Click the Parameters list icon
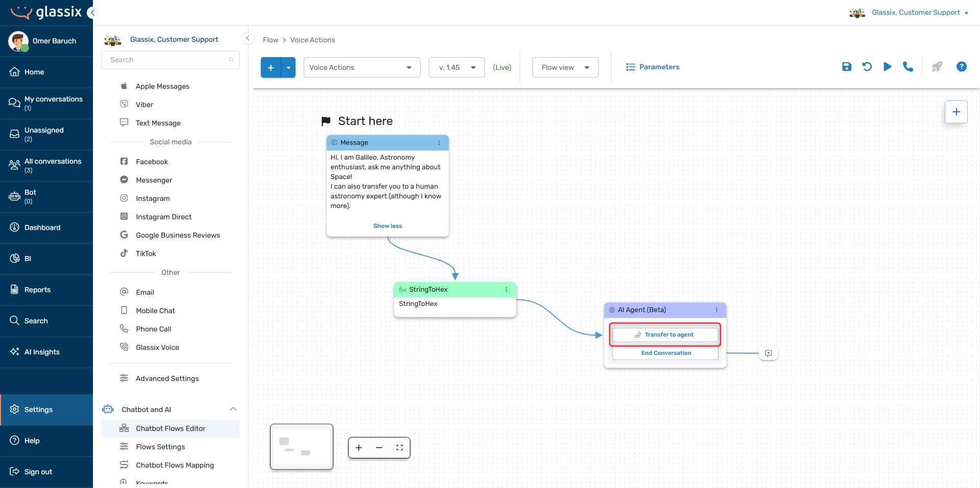This screenshot has width=980, height=488. (630, 67)
